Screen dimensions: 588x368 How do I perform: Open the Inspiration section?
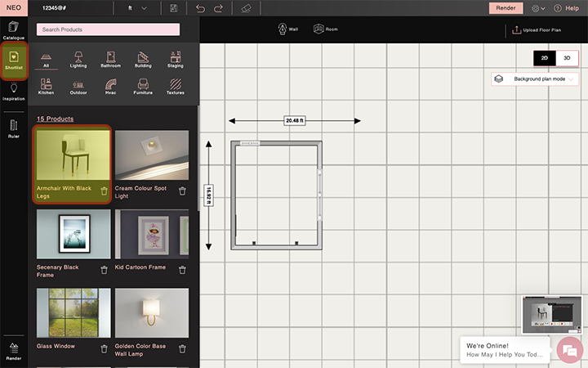coord(14,92)
